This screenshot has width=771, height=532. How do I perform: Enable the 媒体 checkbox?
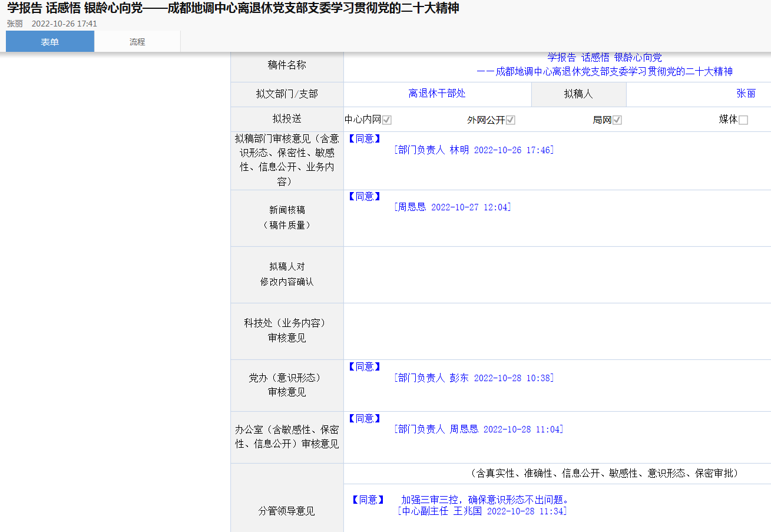[x=743, y=120]
